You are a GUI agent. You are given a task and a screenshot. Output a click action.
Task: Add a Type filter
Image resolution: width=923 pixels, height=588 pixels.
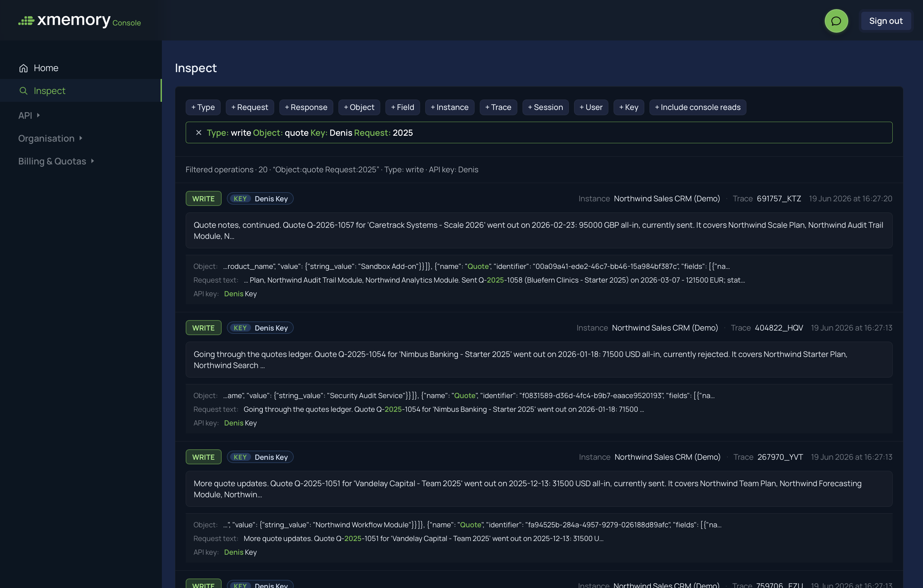[203, 107]
